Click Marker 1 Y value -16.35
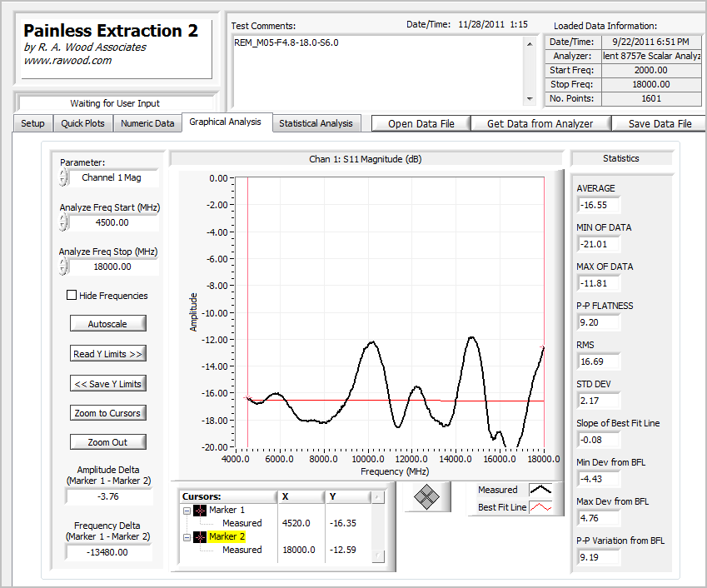Image resolution: width=707 pixels, height=588 pixels. tap(343, 523)
